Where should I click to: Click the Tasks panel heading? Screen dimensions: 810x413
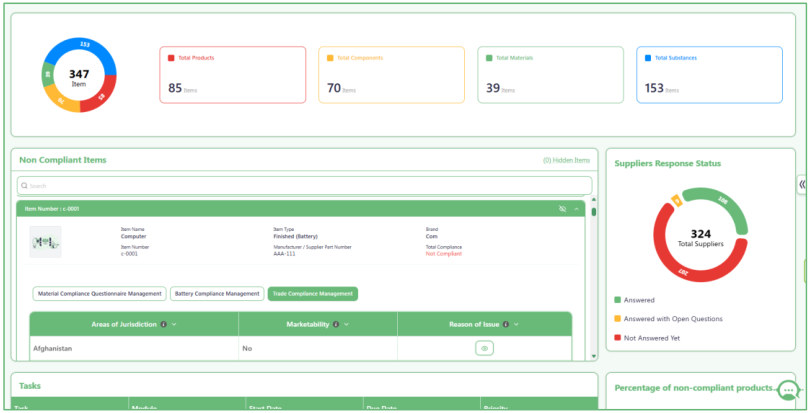point(29,386)
